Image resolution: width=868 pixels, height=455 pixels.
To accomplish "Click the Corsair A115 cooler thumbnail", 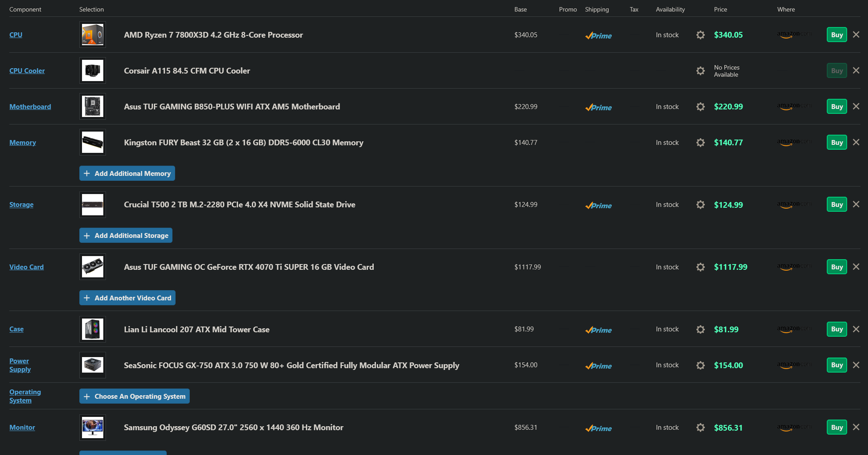I will (93, 70).
